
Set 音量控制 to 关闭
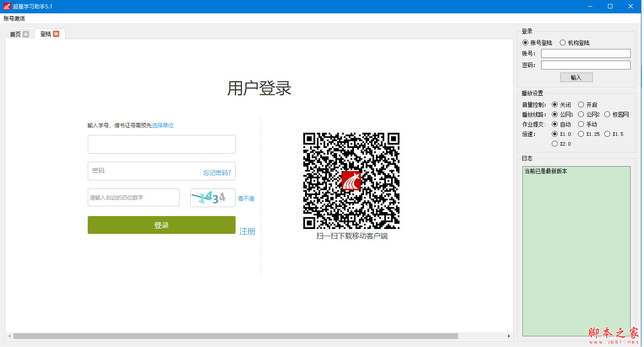(561, 105)
